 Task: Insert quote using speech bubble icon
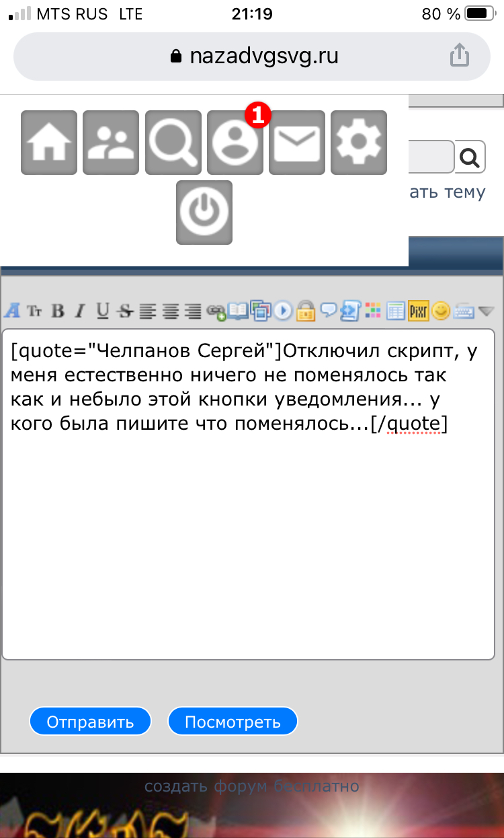pos(328,310)
